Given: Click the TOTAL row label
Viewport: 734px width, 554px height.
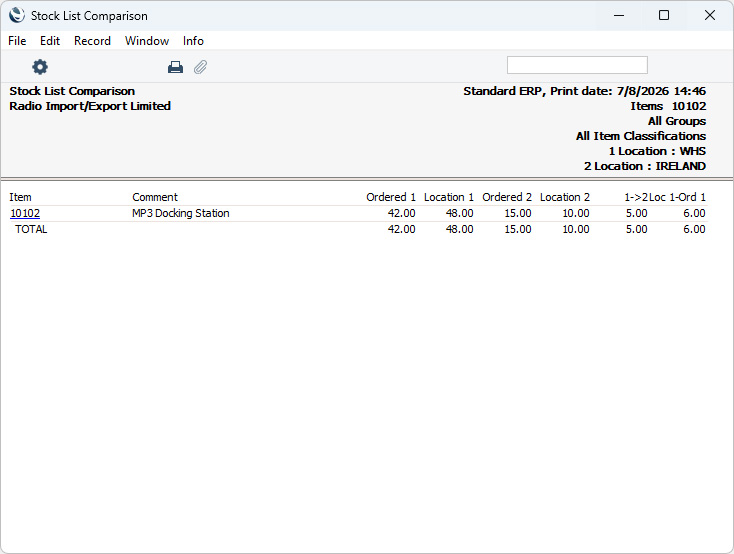Looking at the screenshot, I should (31, 229).
